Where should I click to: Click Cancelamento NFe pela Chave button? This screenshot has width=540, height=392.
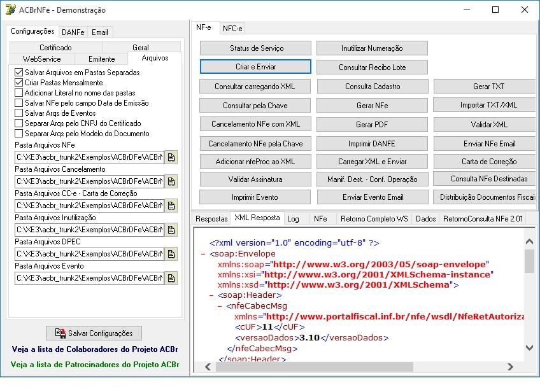coord(255,144)
